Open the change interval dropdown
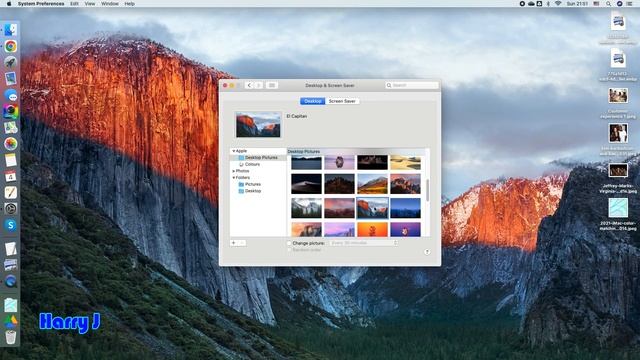 tap(364, 243)
